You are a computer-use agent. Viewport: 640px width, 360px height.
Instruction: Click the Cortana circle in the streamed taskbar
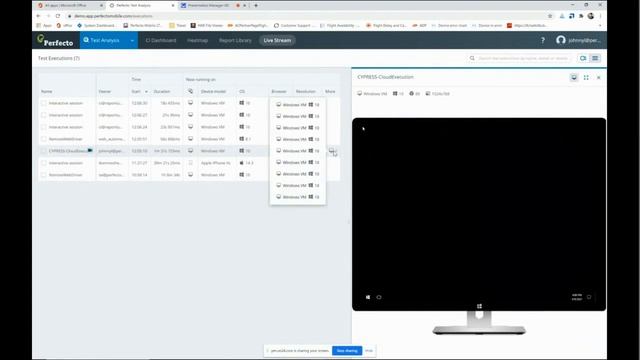pyautogui.click(x=379, y=297)
